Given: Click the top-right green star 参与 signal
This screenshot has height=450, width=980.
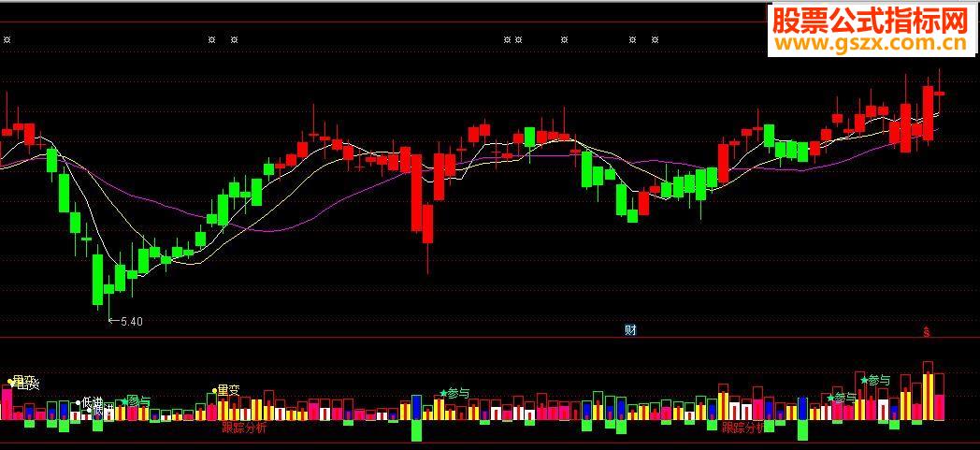Looking at the screenshot, I should [x=875, y=380].
